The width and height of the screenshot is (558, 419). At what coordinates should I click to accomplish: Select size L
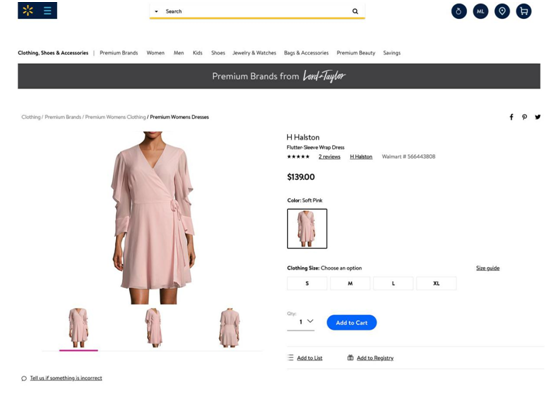coord(393,283)
